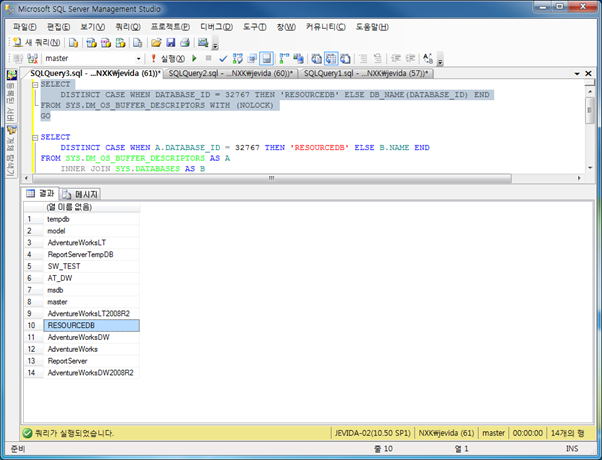Switch to the SQLQuery2.sql tab

point(231,73)
